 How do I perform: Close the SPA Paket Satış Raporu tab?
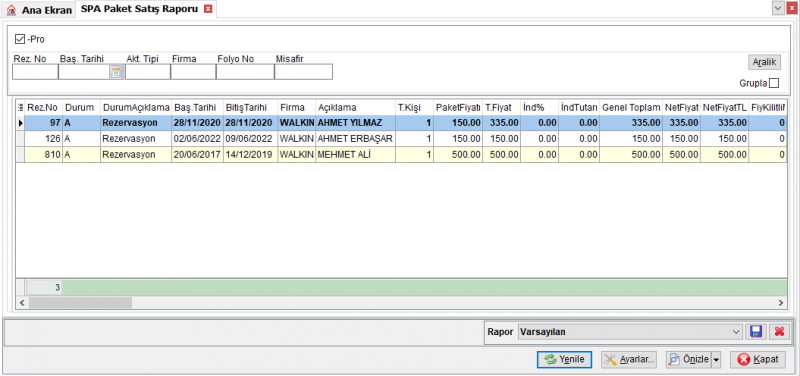point(207,9)
